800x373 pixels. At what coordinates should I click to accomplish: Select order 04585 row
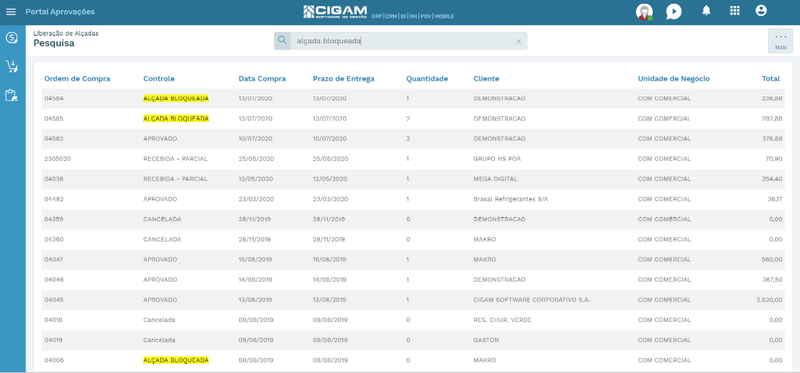pyautogui.click(x=413, y=118)
